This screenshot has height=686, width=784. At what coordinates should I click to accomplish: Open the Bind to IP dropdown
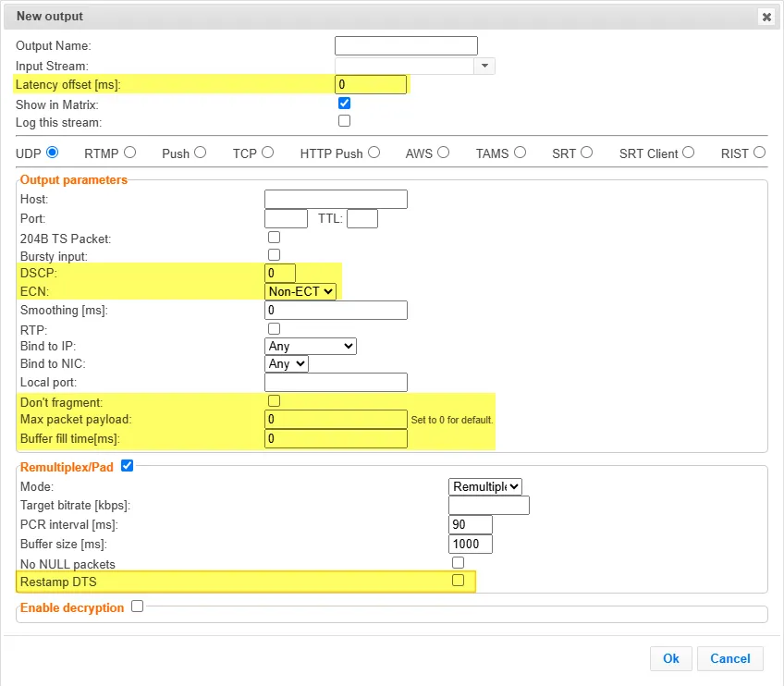(311, 346)
